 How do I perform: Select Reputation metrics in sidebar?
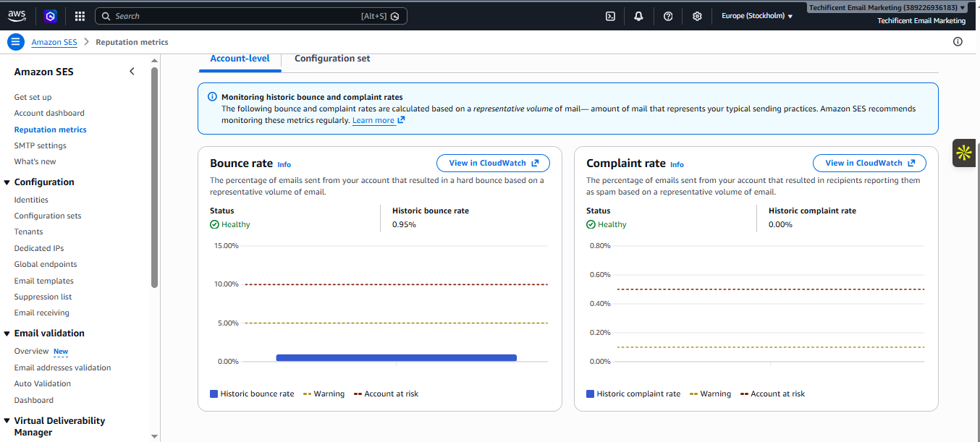[x=50, y=129]
